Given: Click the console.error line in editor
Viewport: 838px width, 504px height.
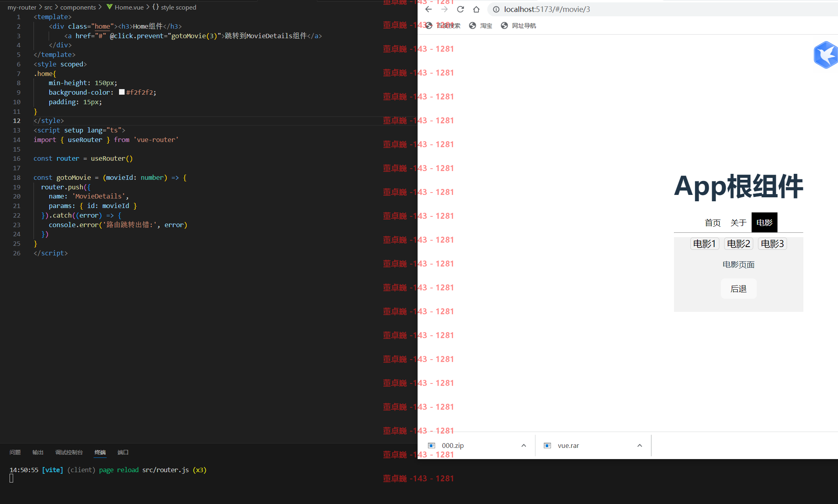Looking at the screenshot, I should click(118, 225).
